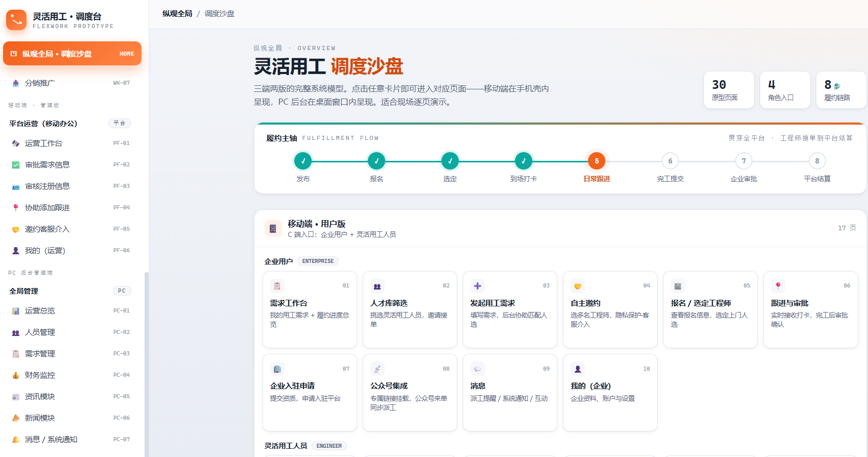The image size is (868, 457).
Task: Click 审批需求信息 green check icon
Action: (16, 165)
